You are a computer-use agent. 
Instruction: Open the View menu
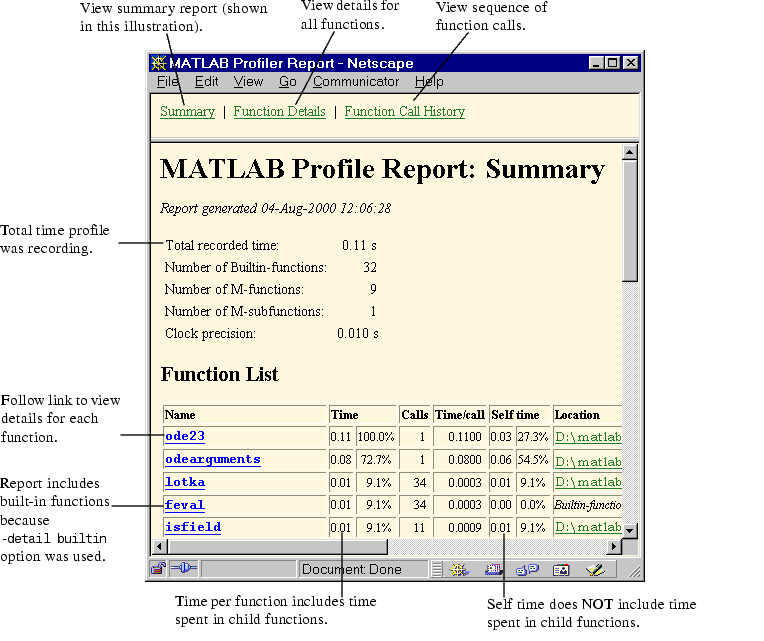point(248,81)
